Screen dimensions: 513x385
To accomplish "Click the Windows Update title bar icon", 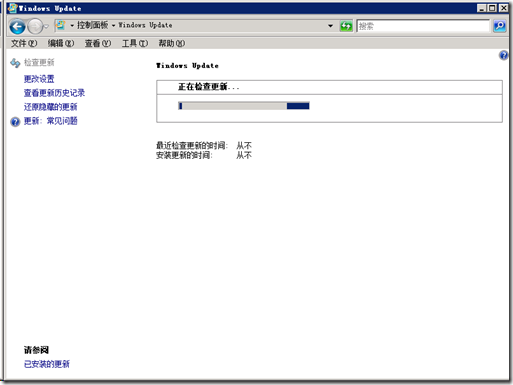I will [13, 8].
